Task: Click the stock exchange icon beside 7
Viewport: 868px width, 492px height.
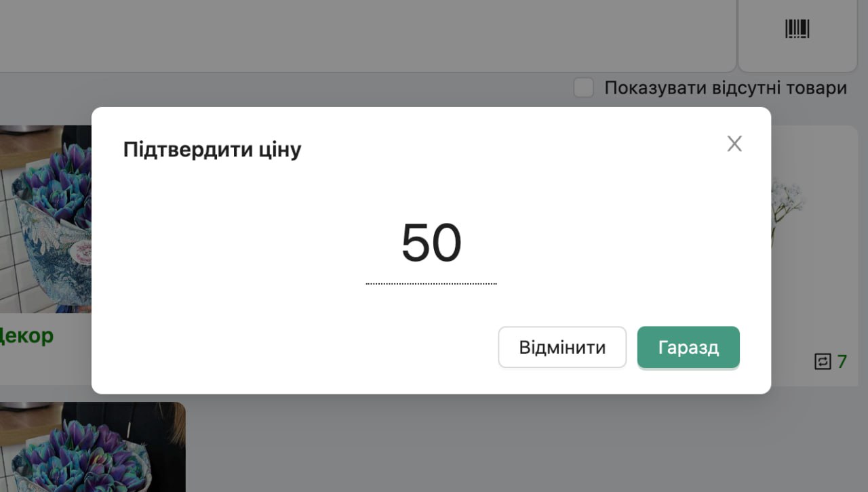Action: click(x=822, y=362)
